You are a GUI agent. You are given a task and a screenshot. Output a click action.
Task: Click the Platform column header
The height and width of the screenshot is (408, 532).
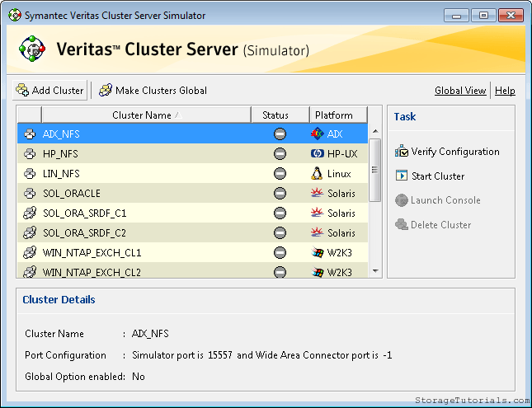tap(338, 115)
